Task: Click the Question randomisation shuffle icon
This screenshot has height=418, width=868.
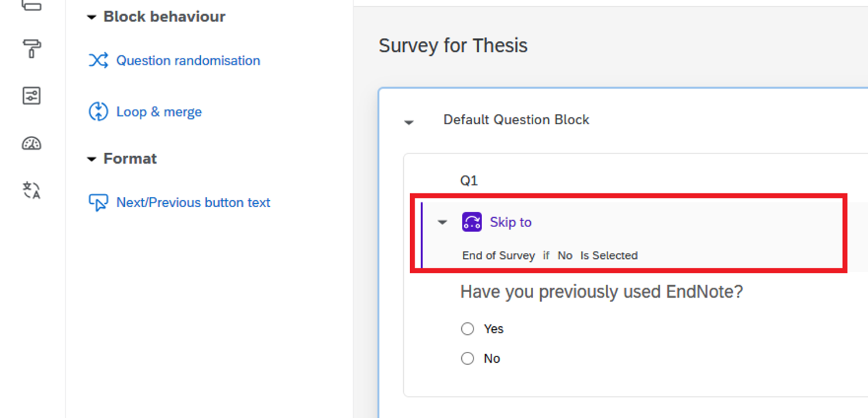Action: click(98, 60)
